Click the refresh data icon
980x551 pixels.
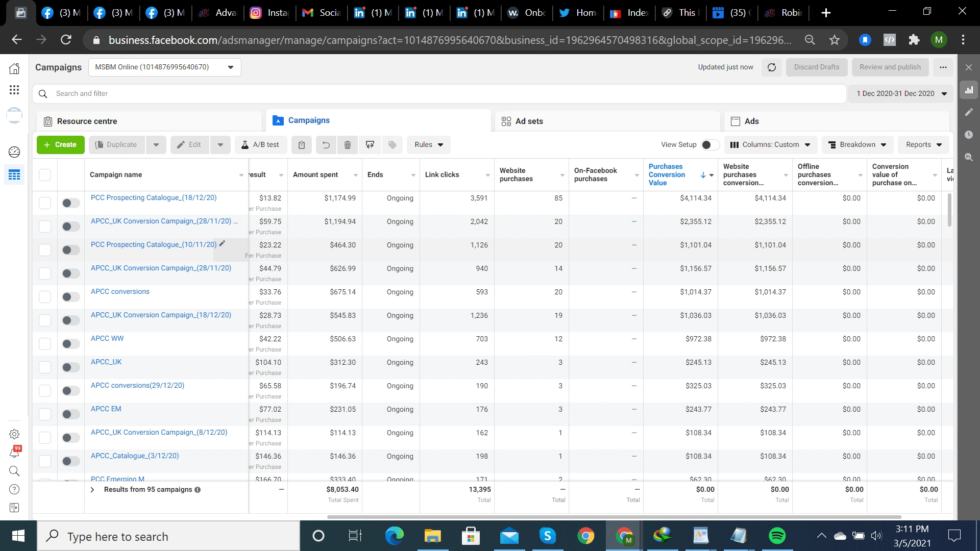coord(772,67)
